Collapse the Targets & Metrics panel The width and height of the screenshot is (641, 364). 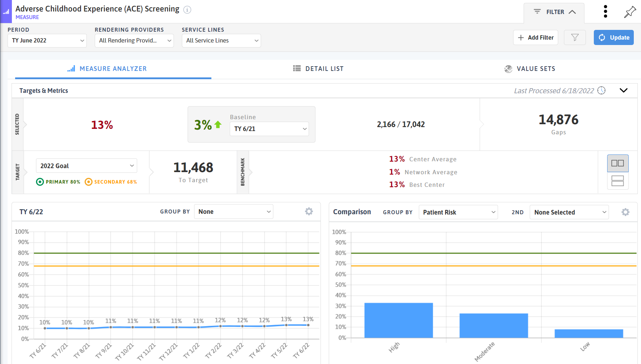(624, 90)
